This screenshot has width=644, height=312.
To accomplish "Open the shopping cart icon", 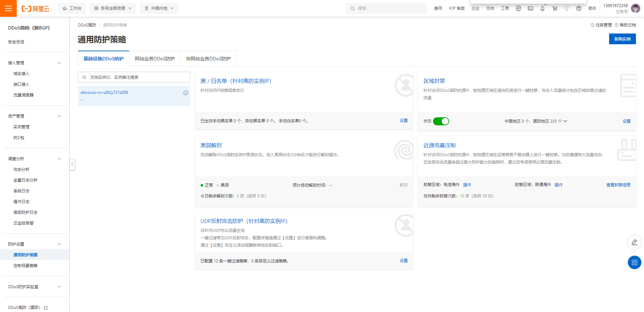I will 554,8.
